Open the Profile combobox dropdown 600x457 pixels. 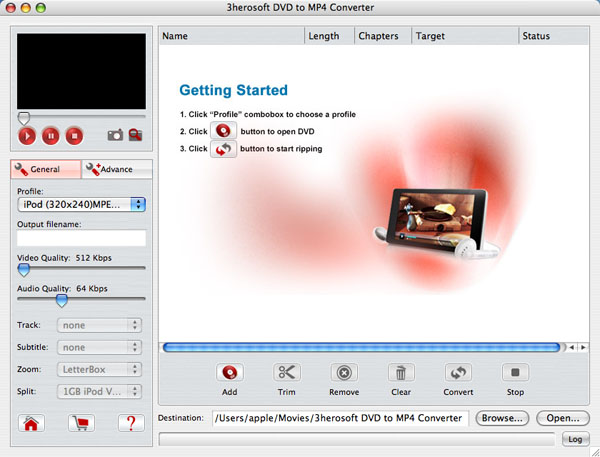coord(82,204)
